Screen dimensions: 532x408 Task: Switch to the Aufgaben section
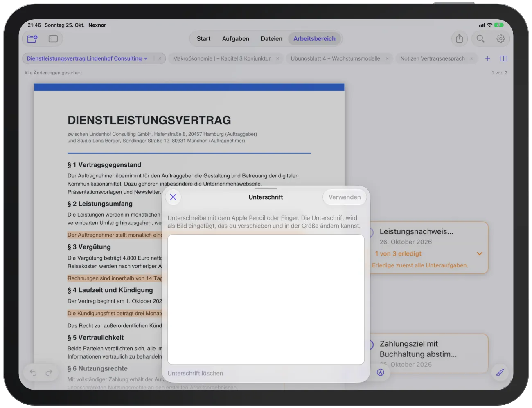(236, 38)
